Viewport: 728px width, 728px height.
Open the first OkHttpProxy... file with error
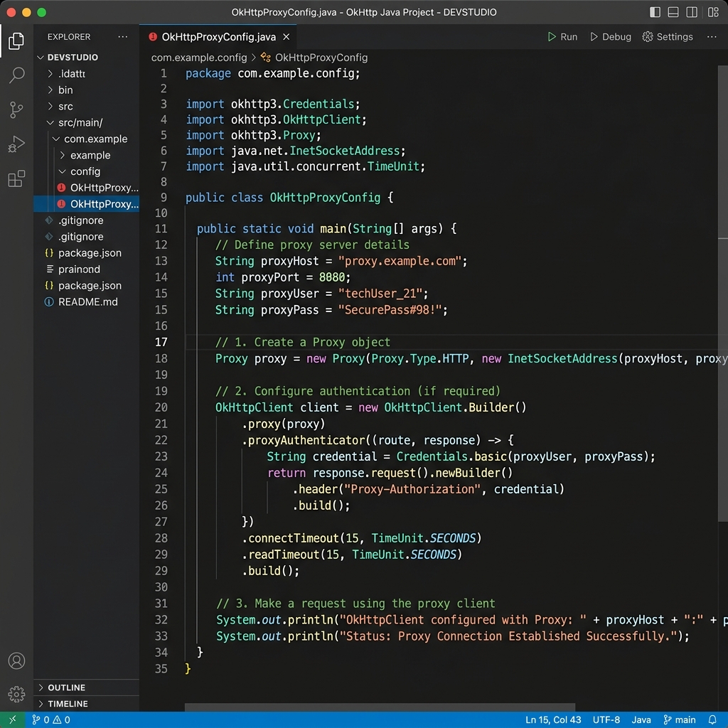pyautogui.click(x=86, y=188)
